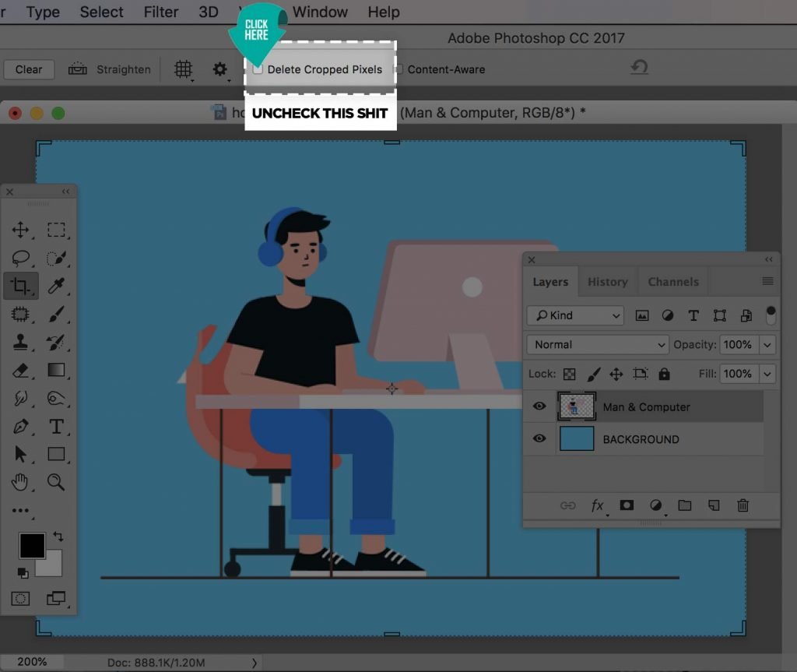Hide the Man & Computer layer
The height and width of the screenshot is (672, 797).
coord(539,406)
